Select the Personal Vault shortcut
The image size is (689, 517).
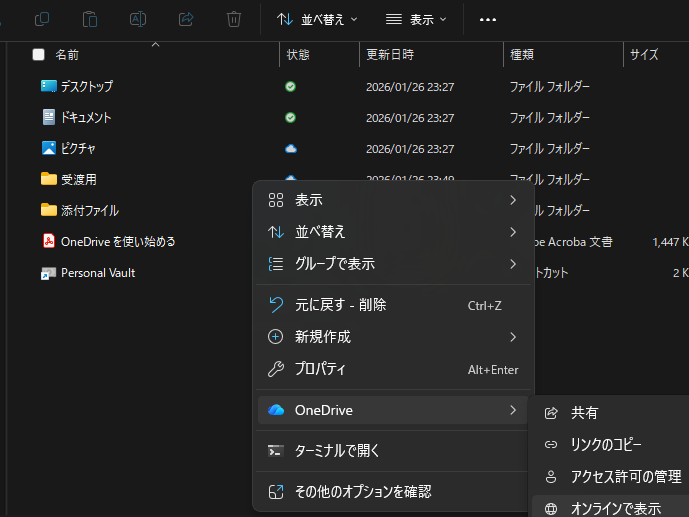(97, 272)
